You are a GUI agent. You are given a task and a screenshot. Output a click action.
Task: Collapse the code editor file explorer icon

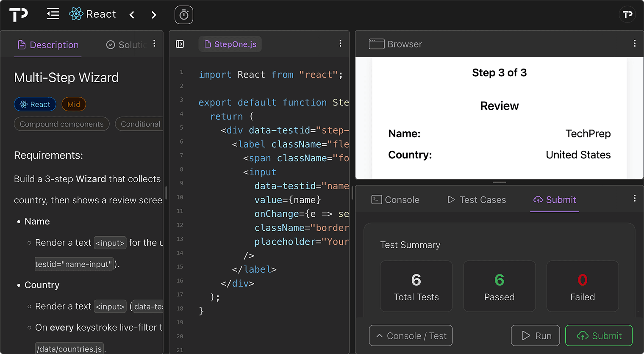[x=180, y=44]
